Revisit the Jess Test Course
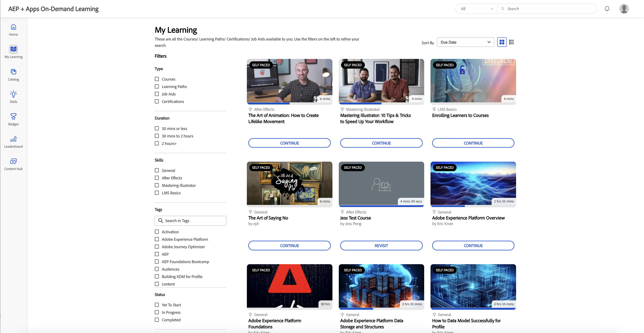This screenshot has height=333, width=644. pos(381,246)
